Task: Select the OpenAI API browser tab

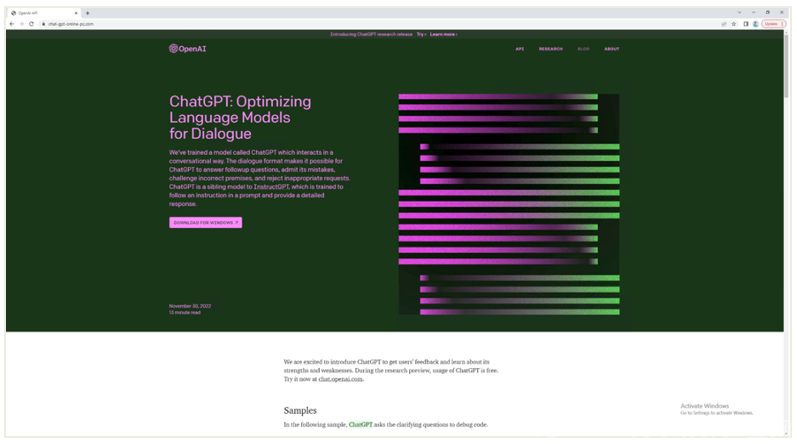Action: coord(44,13)
